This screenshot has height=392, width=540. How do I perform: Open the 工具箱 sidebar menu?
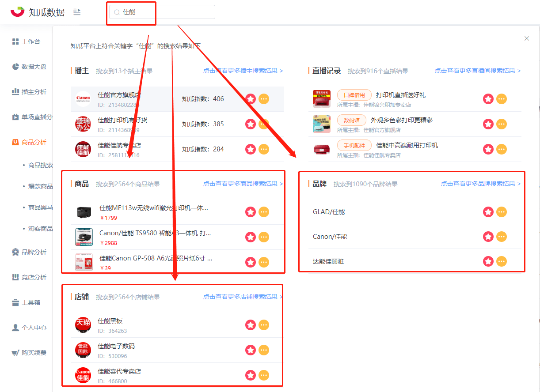tap(27, 302)
